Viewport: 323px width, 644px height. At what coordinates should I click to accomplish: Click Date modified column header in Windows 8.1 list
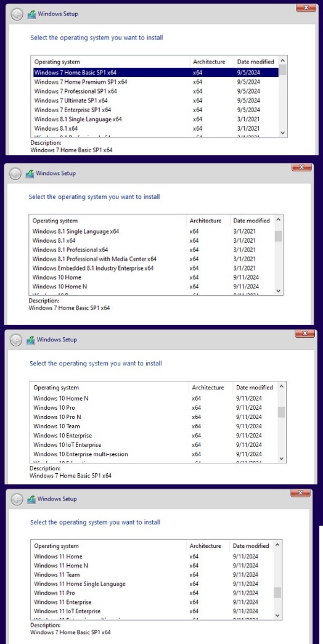point(252,221)
